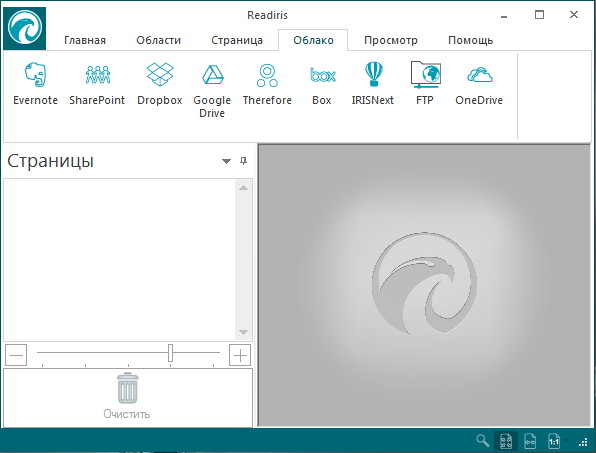Click the pages list scroll down arrow
The width and height of the screenshot is (596, 453).
click(244, 332)
